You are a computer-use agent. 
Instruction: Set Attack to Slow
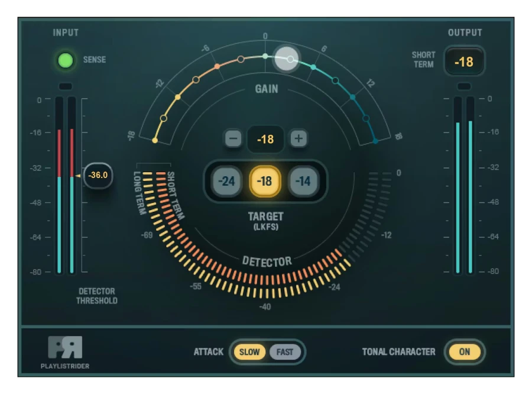[249, 352]
